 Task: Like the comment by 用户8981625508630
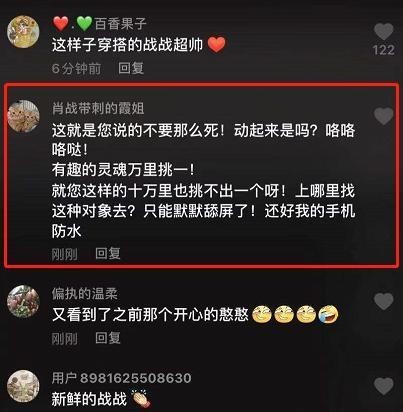(384, 386)
